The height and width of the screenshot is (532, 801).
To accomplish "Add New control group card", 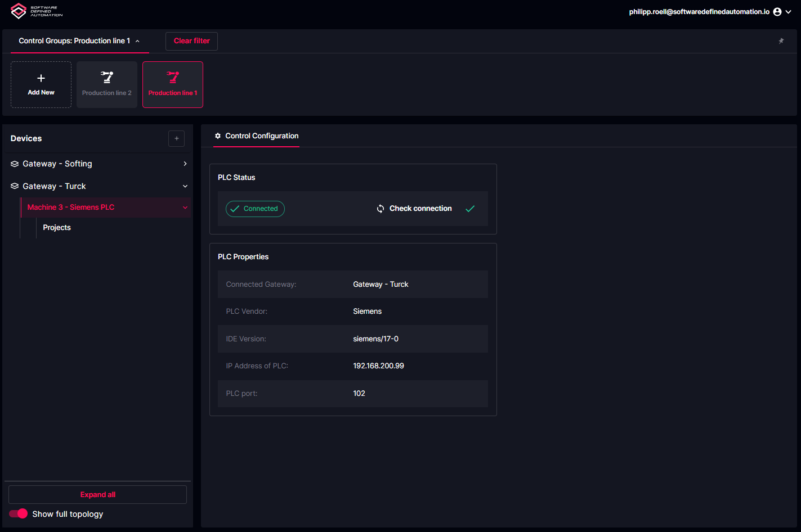I will [41, 84].
